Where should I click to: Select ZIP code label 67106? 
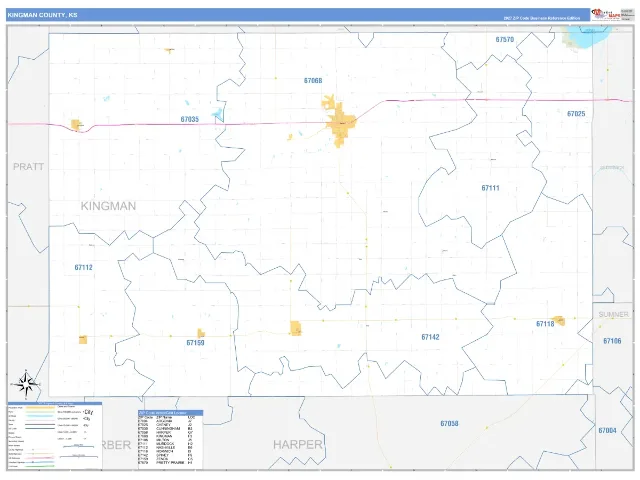point(612,341)
